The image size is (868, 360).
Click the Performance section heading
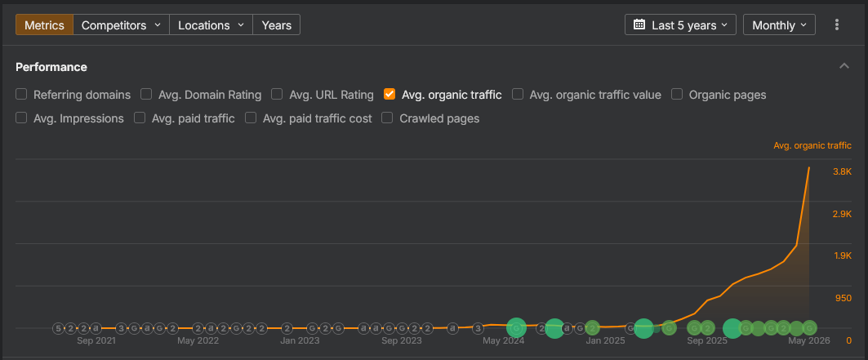click(x=51, y=67)
